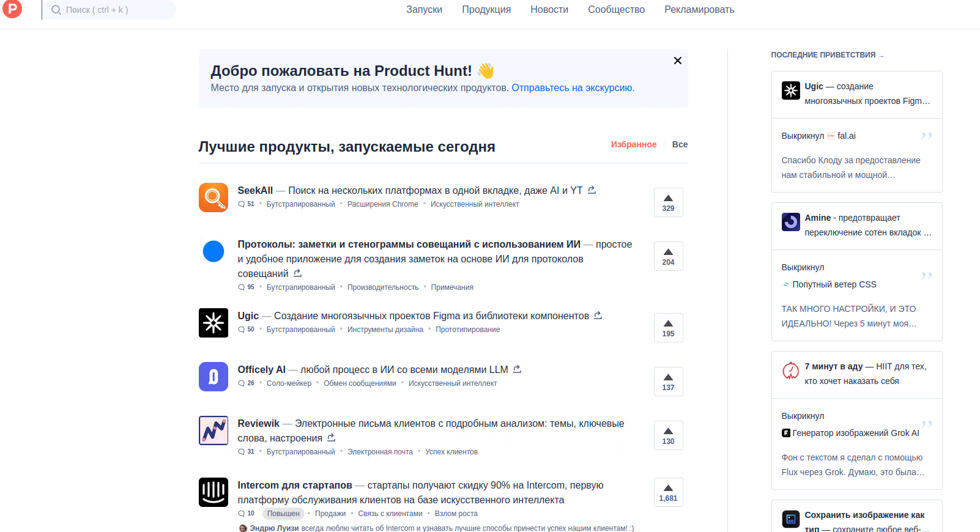Open Протоколы comments with 95 count
This screenshot has width=980, height=532.
246,287
